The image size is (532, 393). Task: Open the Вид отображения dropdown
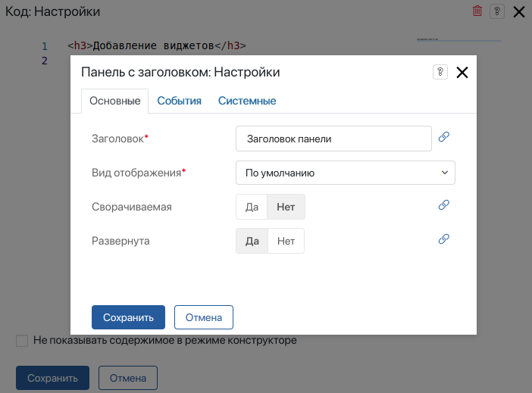point(345,173)
